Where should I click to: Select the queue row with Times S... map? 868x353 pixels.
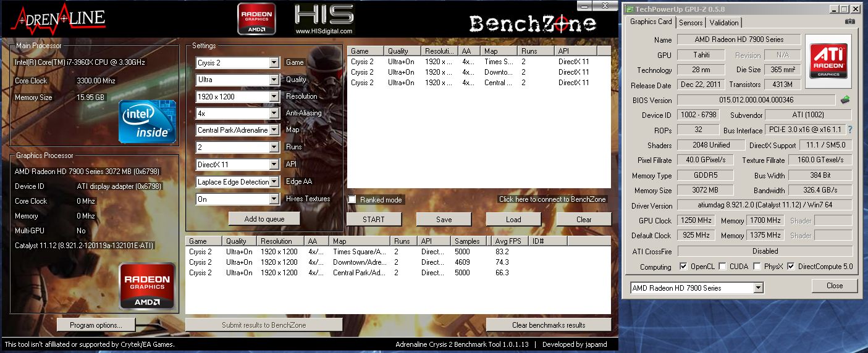pyautogui.click(x=479, y=62)
